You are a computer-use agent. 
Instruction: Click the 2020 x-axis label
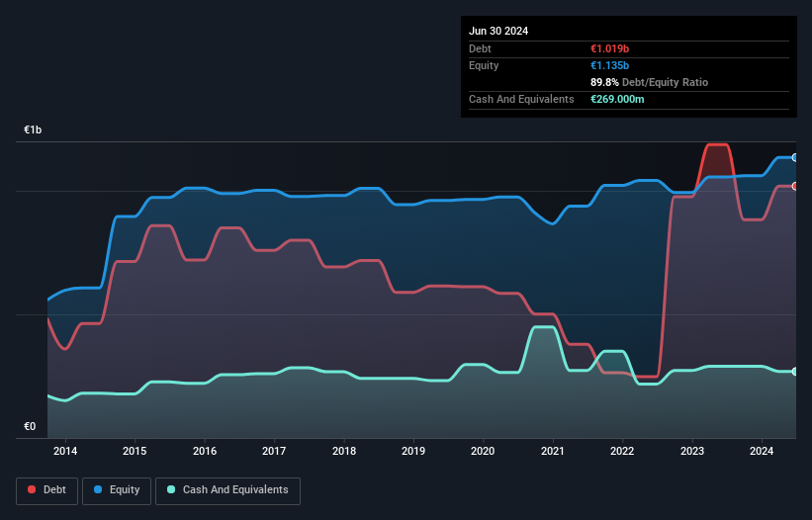click(x=483, y=451)
